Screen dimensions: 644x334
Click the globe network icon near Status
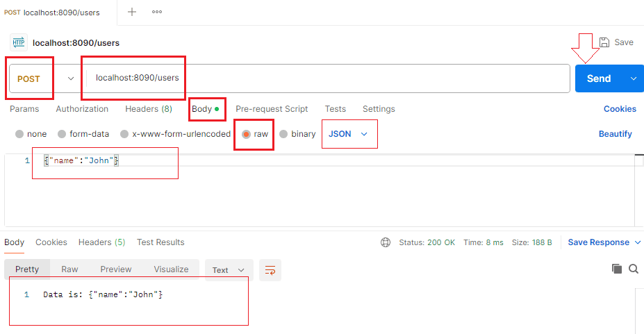(386, 242)
